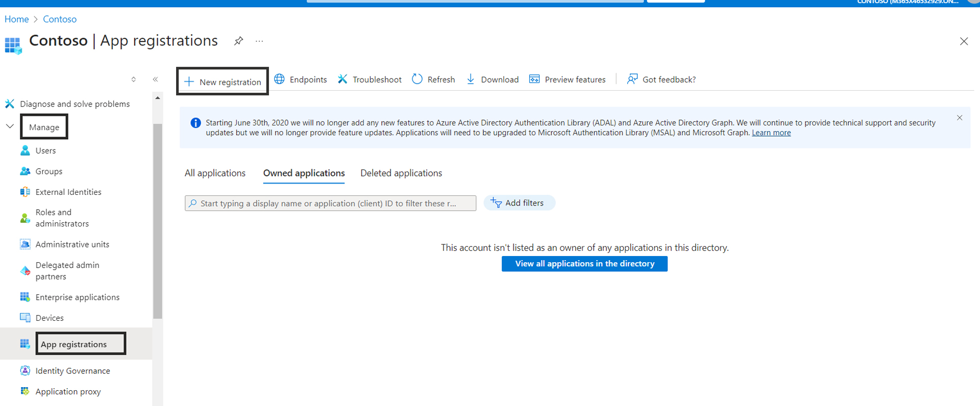980x406 pixels.
Task: Click the Preview features label
Action: [575, 80]
